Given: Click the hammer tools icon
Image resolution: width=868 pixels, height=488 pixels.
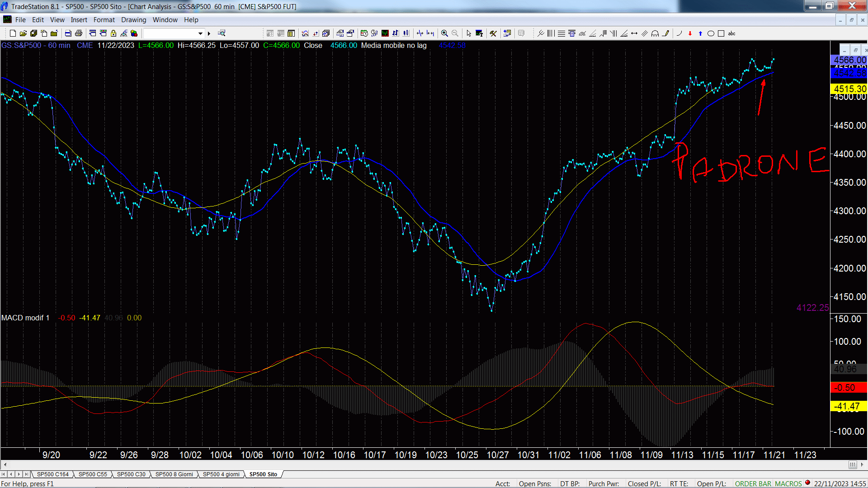Looking at the screenshot, I should pos(493,33).
